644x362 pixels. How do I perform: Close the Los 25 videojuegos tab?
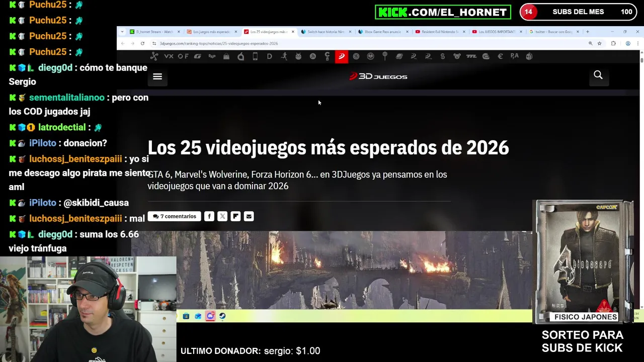[292, 32]
